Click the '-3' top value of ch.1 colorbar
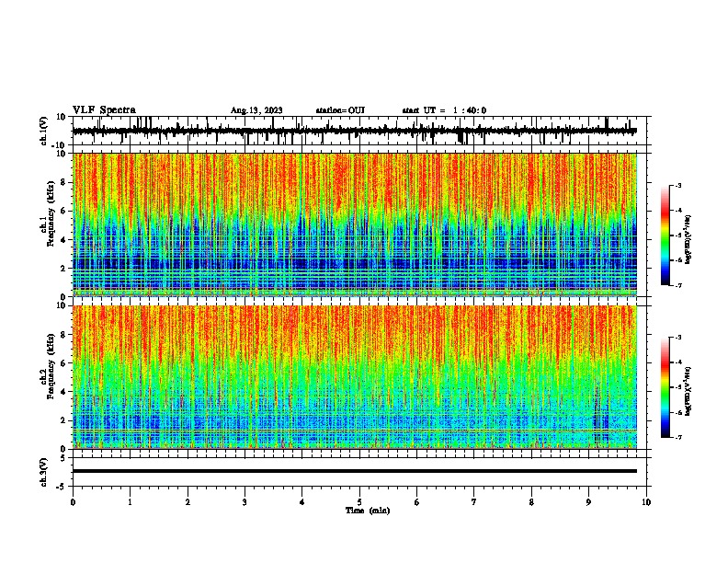 click(677, 185)
